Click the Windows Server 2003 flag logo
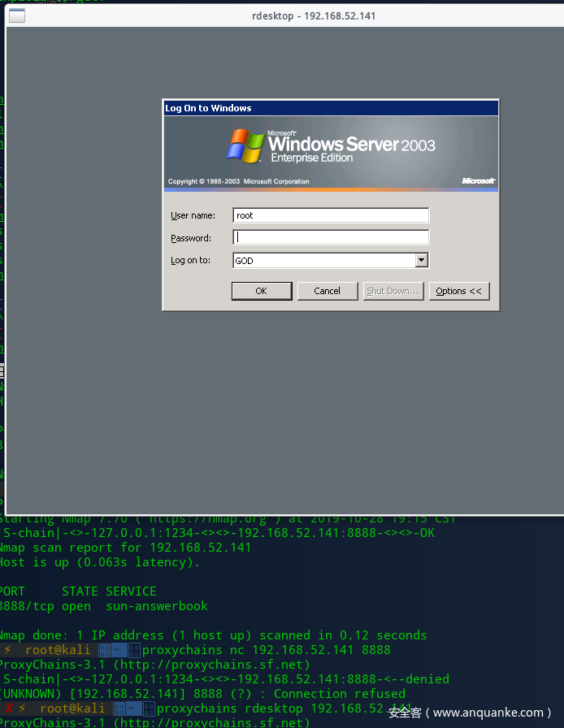This screenshot has width=564, height=728. tap(245, 145)
